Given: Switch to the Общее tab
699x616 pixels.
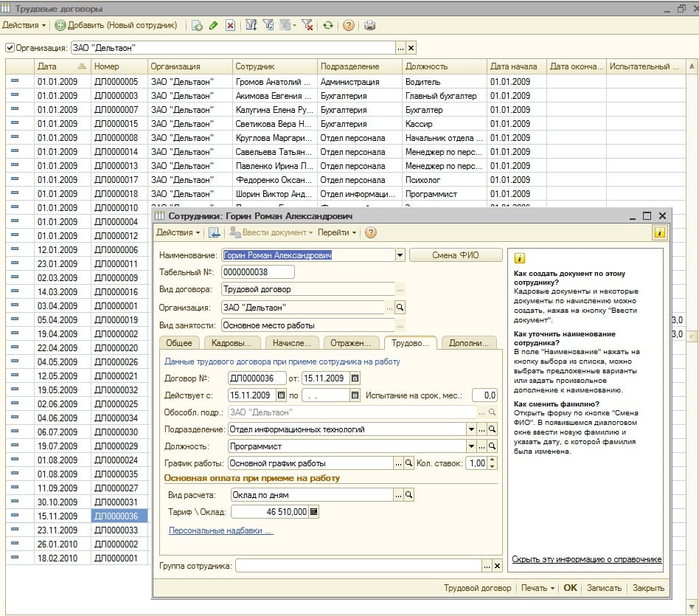Looking at the screenshot, I should [x=178, y=343].
